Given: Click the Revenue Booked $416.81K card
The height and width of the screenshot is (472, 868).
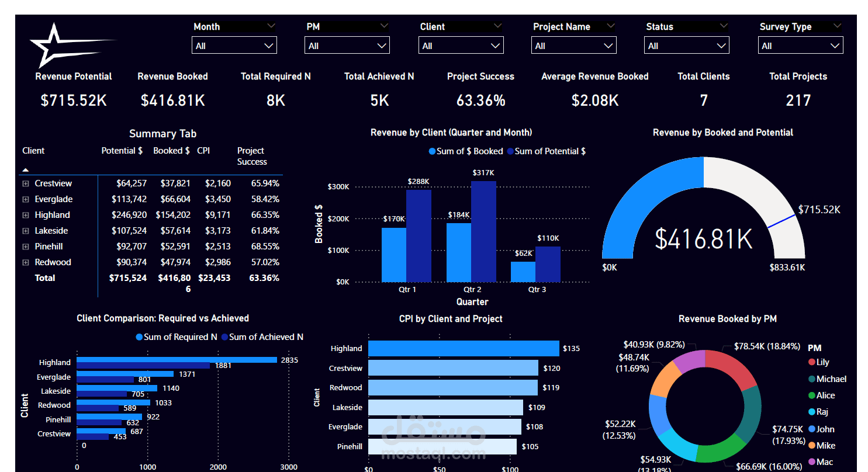Looking at the screenshot, I should (172, 89).
